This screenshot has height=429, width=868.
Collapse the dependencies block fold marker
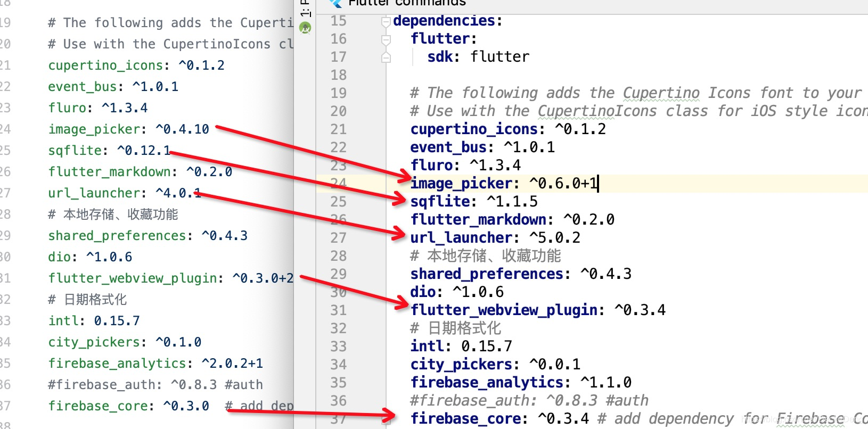coord(386,22)
